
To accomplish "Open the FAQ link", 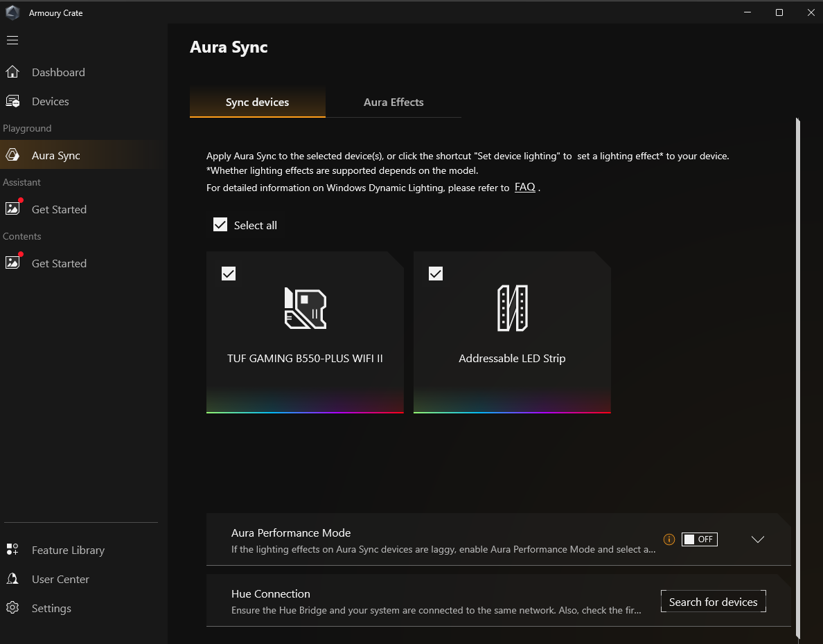I will click(x=525, y=187).
